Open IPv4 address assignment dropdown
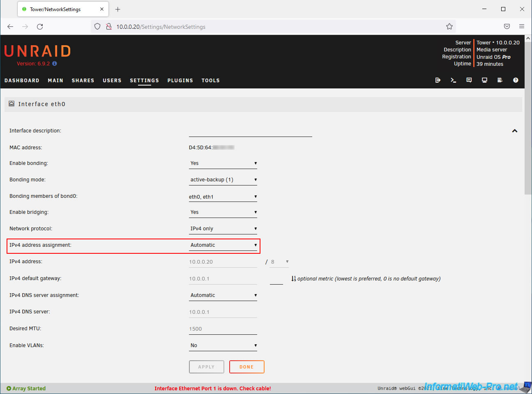The height and width of the screenshot is (394, 532). pyautogui.click(x=223, y=245)
